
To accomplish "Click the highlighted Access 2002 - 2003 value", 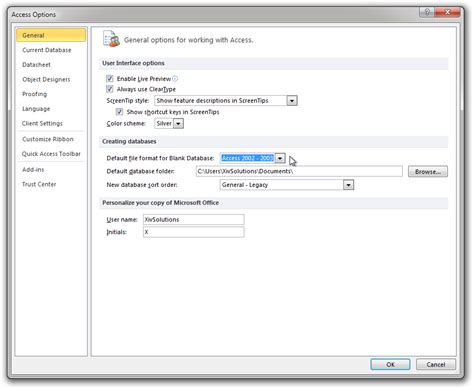I will click(248, 158).
